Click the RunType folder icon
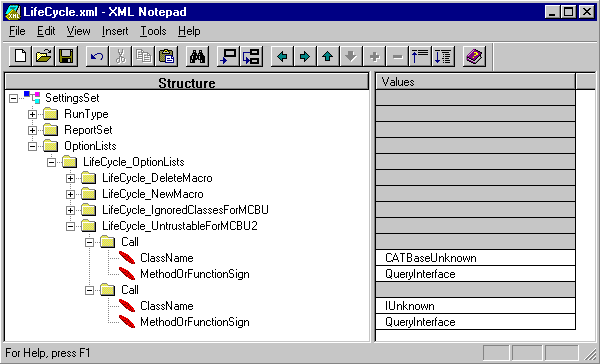This screenshot has width=600, height=364. [x=51, y=114]
